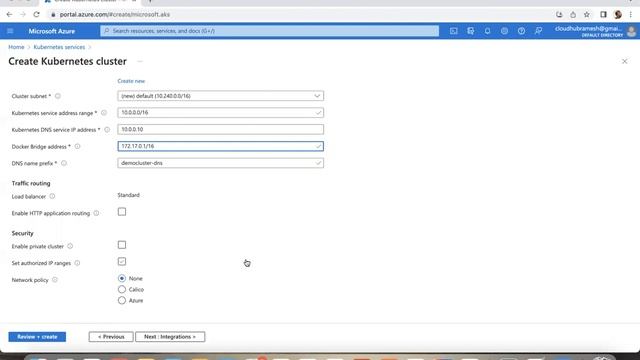The height and width of the screenshot is (360, 640).
Task: Click the Microsoft Azure logo text
Action: 52,31
